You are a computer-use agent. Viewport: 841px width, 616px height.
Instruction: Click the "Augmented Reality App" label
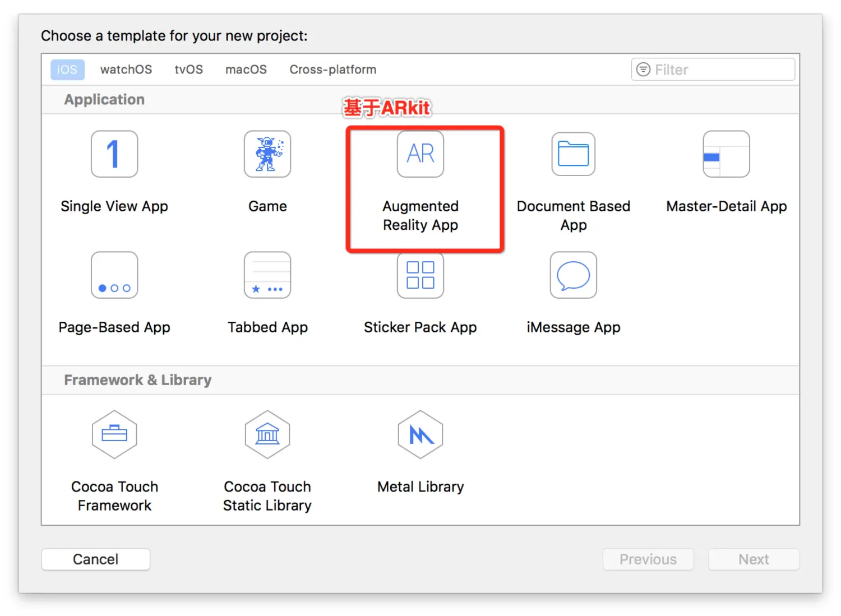pos(420,215)
